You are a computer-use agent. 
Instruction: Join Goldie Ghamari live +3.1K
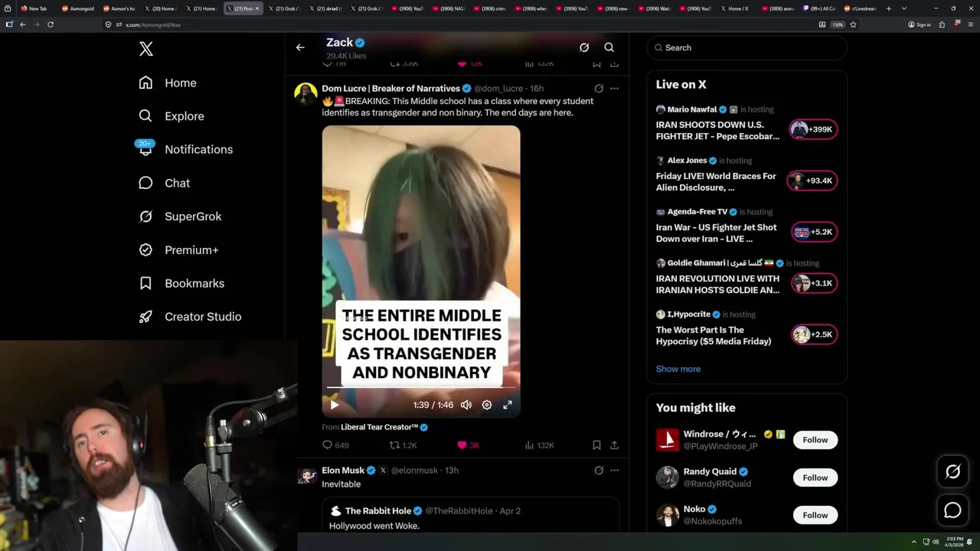(x=814, y=283)
